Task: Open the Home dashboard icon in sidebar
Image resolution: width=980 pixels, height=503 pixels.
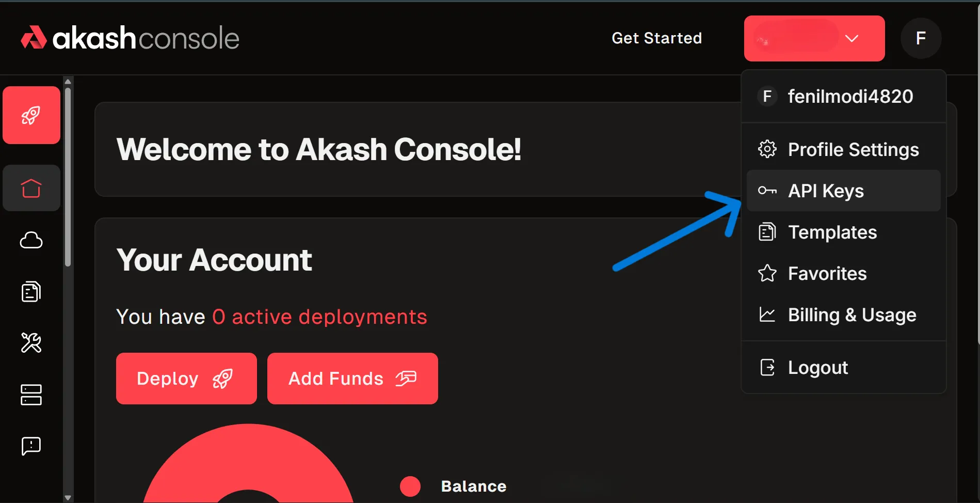Action: coord(31,188)
